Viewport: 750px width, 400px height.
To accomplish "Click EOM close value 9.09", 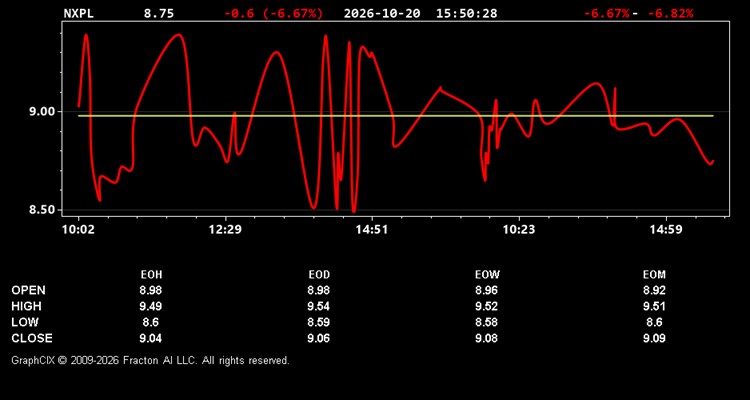I will point(654,338).
